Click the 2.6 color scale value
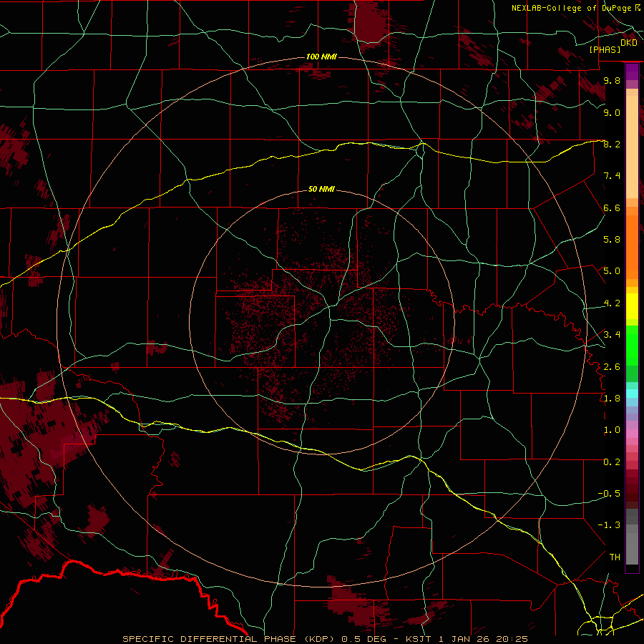The width and height of the screenshot is (644, 644). [x=612, y=367]
